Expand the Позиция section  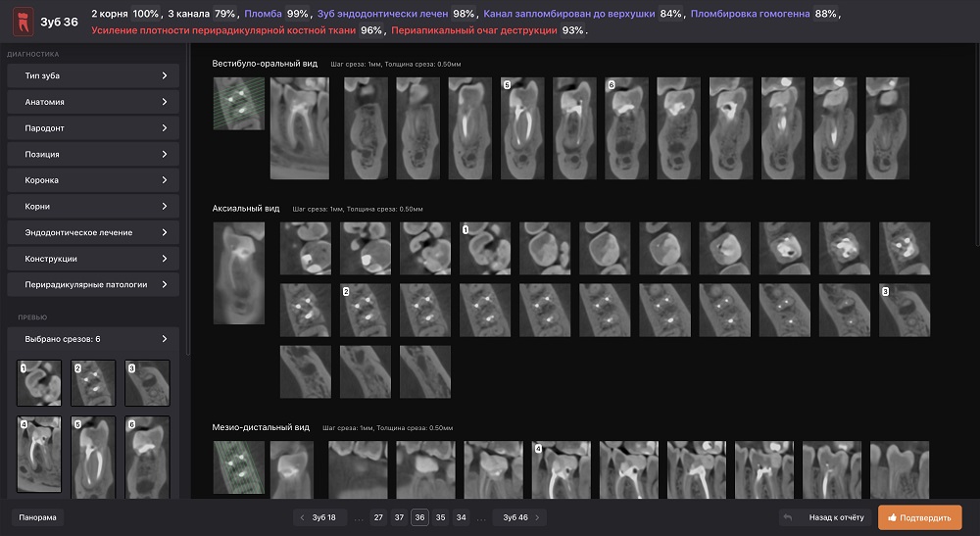93,154
